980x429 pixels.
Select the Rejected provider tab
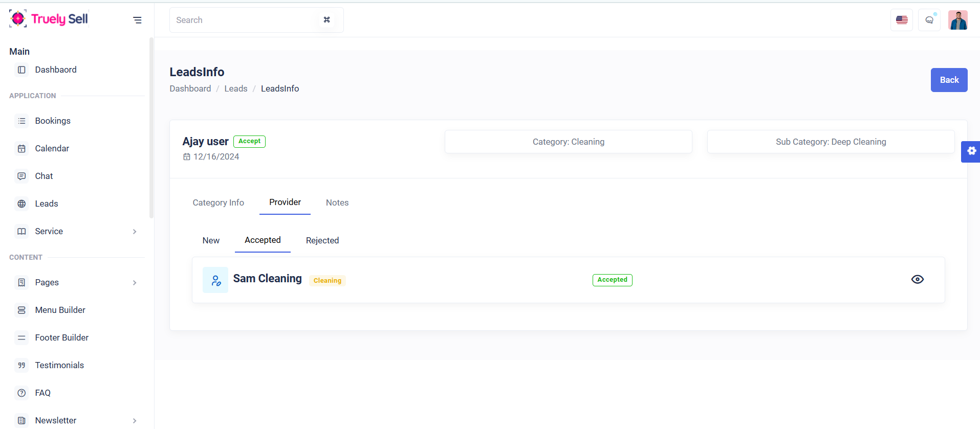click(x=322, y=240)
